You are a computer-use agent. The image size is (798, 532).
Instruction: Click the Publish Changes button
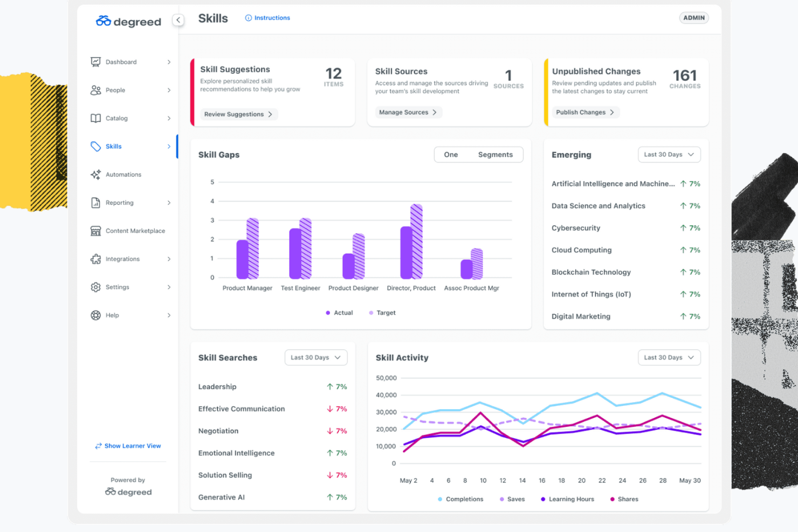pyautogui.click(x=585, y=112)
